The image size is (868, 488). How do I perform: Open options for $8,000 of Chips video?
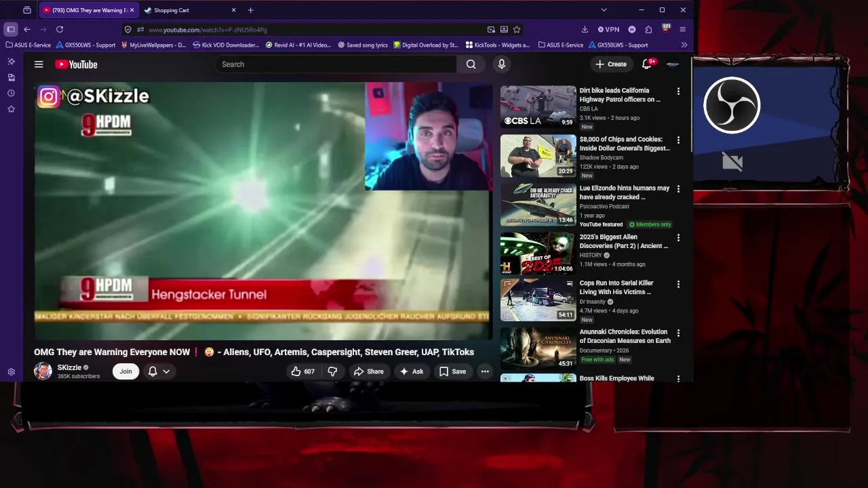click(x=678, y=140)
